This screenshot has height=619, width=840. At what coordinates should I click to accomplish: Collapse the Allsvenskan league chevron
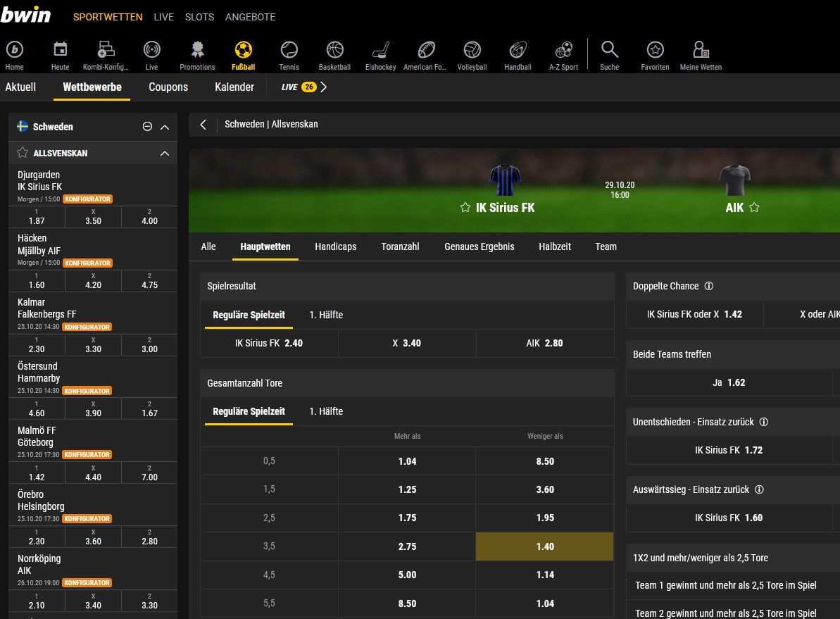click(165, 154)
